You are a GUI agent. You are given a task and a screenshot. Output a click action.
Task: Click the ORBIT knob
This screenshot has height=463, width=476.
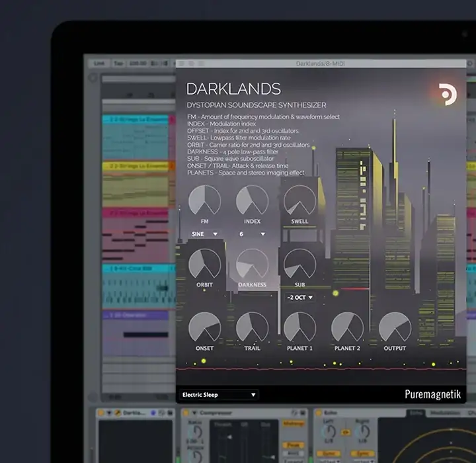(x=204, y=264)
